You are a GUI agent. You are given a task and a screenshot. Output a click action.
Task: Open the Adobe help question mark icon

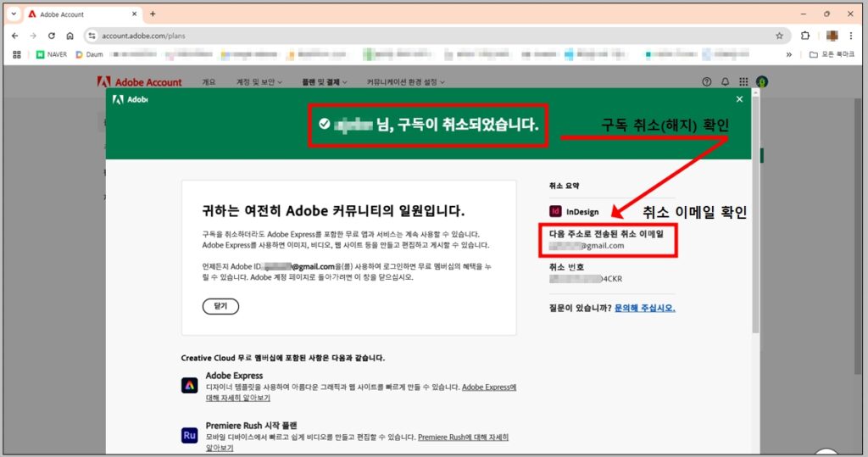click(706, 82)
